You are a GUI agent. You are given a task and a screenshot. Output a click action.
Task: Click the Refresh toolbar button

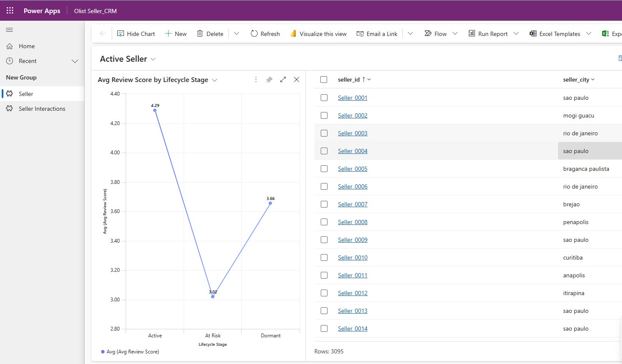(265, 34)
